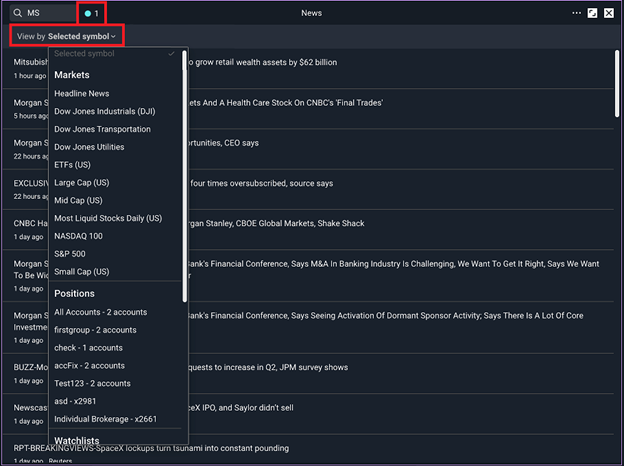Open the CNBC's 'Final Trades' article
Viewport: 624px width, 466px height.
pyautogui.click(x=285, y=103)
